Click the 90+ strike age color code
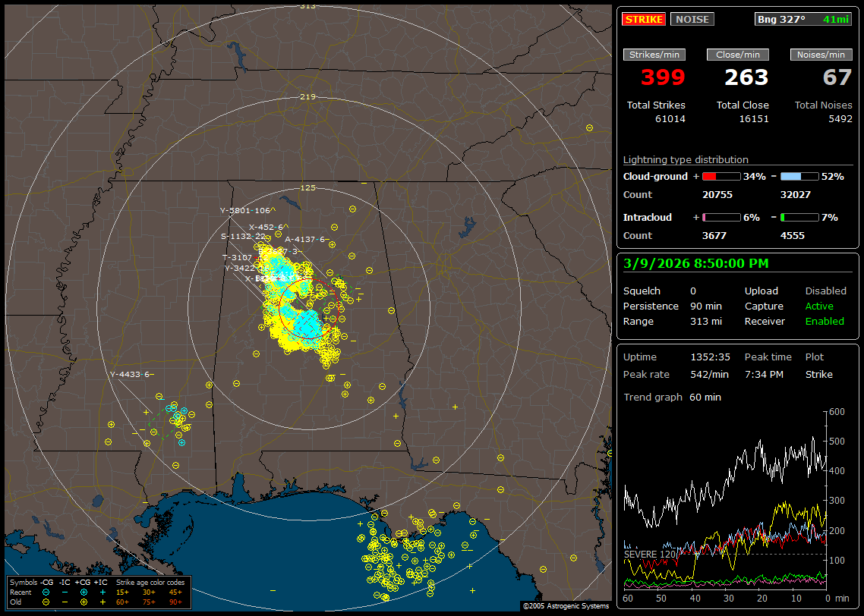Image resolution: width=864 pixels, height=616 pixels. 175,602
